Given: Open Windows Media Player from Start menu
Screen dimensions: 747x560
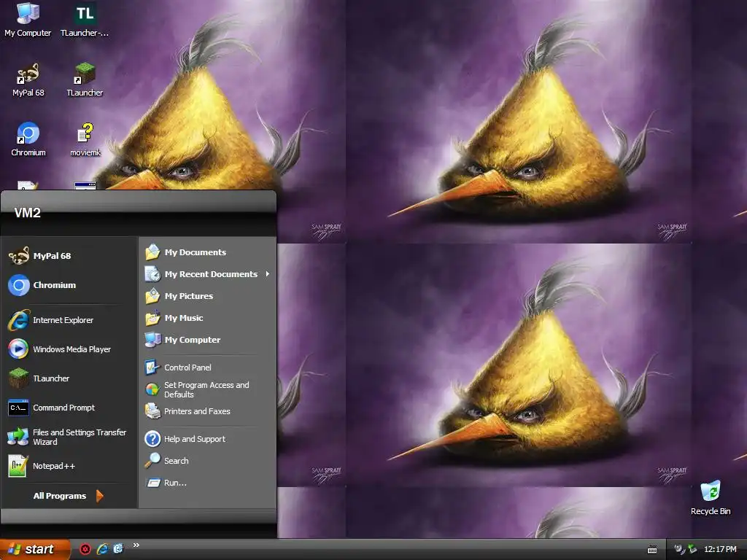Looking at the screenshot, I should click(69, 349).
